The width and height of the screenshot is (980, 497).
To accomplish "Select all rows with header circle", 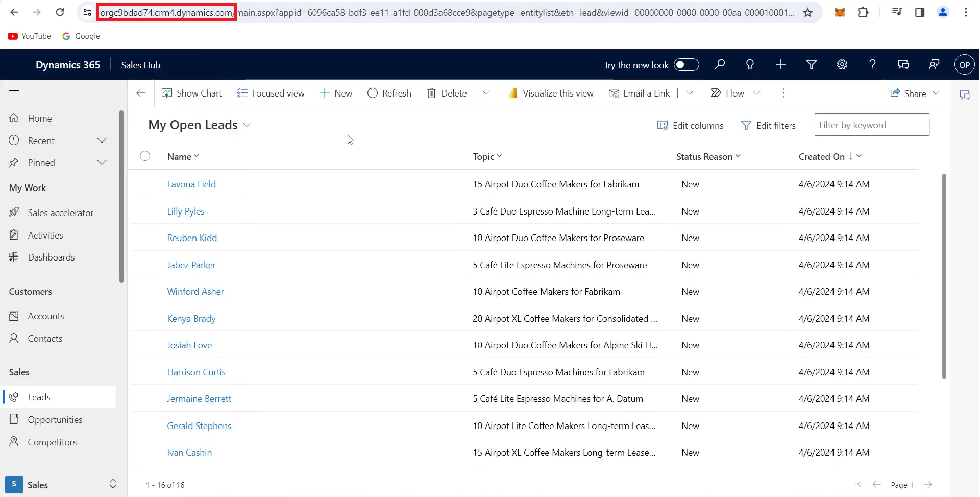I will click(145, 156).
